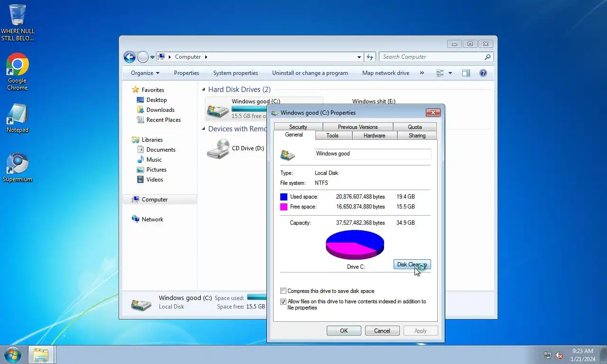607x364 pixels.
Task: Collapse the Devices with Removable Storage group
Action: tap(203, 129)
